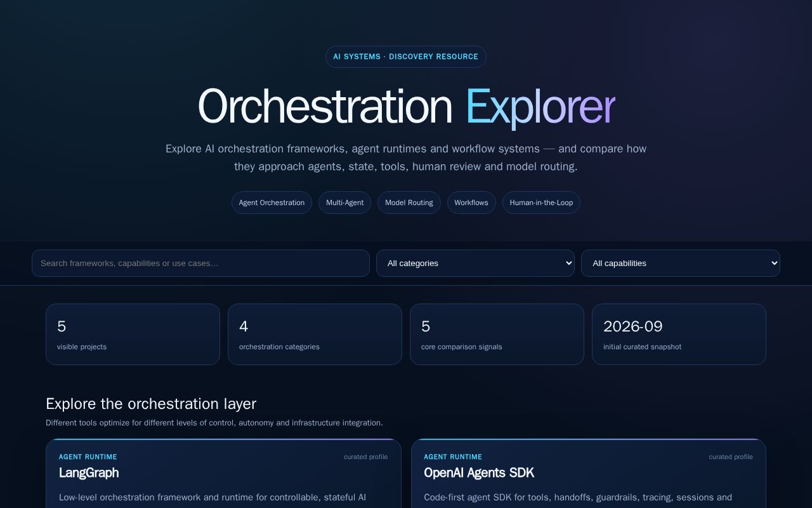
Task: Focus the search frameworks input field
Action: pos(200,263)
